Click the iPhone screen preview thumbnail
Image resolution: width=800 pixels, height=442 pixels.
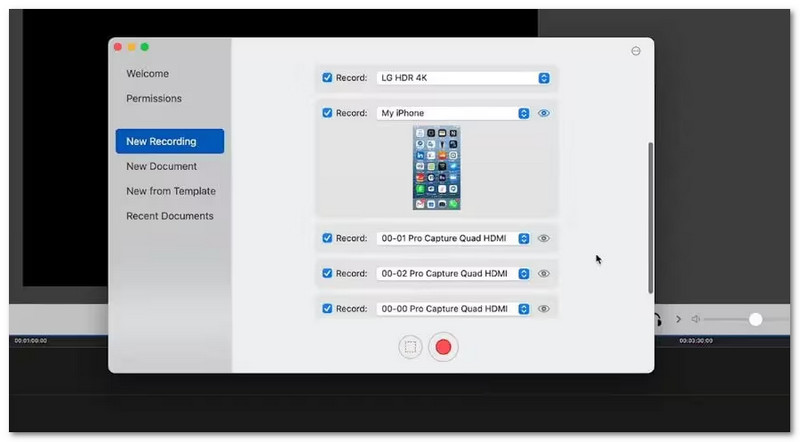pyautogui.click(x=437, y=168)
